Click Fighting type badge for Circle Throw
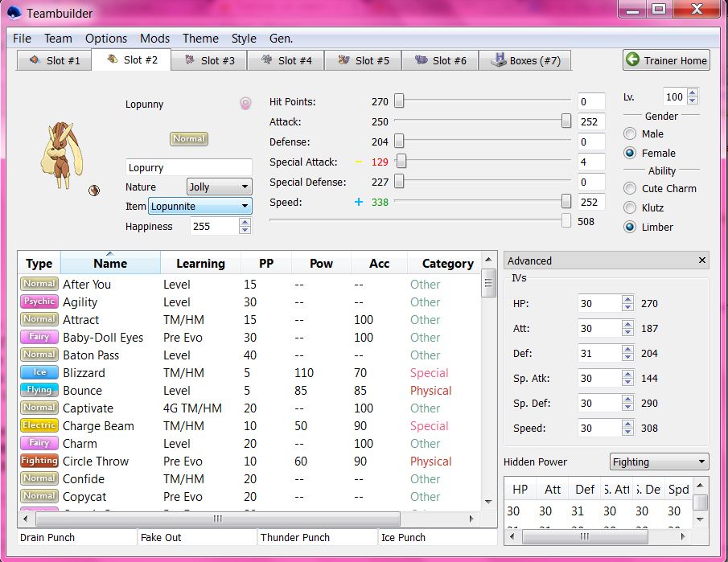Viewport: 728px width, 562px height. 39,461
